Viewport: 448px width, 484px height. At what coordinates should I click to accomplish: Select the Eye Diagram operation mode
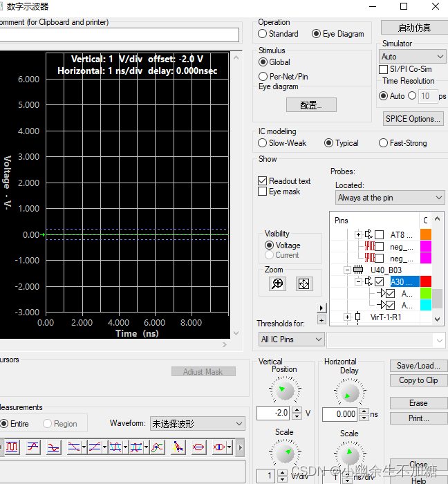pos(316,34)
